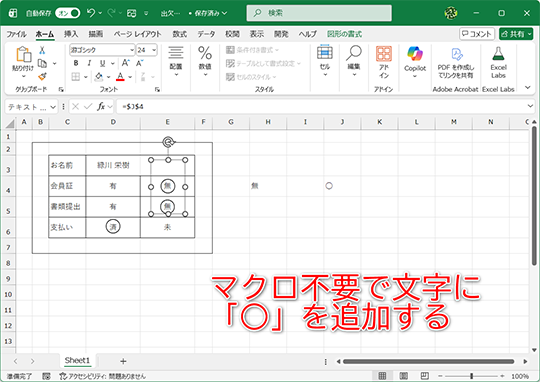This screenshot has height=382, width=540.
Task: Click the Undo arrow icon
Action: coord(91,13)
